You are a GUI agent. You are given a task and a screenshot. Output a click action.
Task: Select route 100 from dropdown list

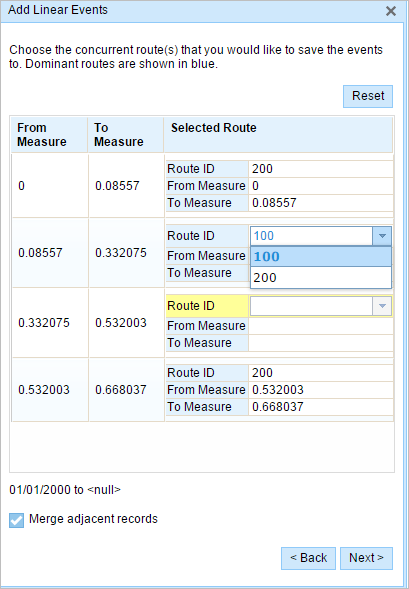point(321,257)
